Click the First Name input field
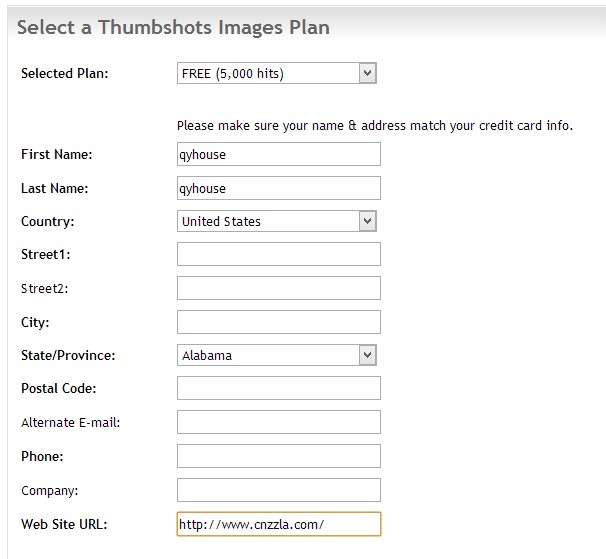Viewport: 606px width, 559px height. point(278,154)
